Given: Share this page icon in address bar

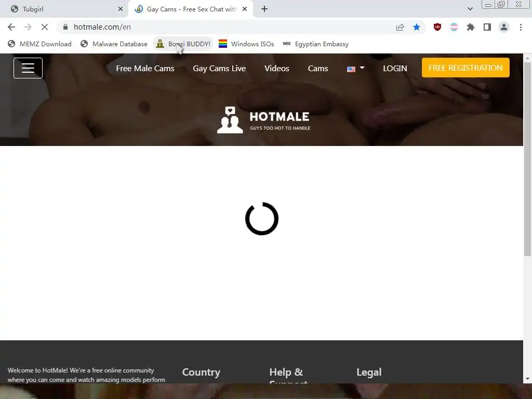Looking at the screenshot, I should pyautogui.click(x=400, y=27).
